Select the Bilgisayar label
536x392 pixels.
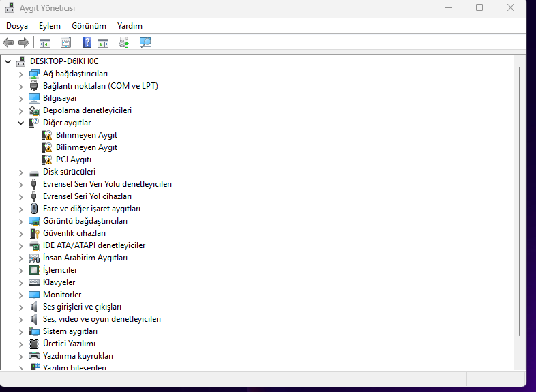[x=60, y=98]
